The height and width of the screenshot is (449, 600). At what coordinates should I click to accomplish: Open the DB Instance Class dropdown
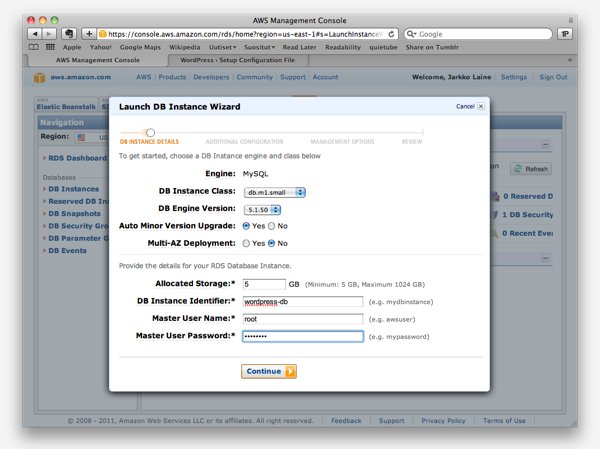[273, 191]
